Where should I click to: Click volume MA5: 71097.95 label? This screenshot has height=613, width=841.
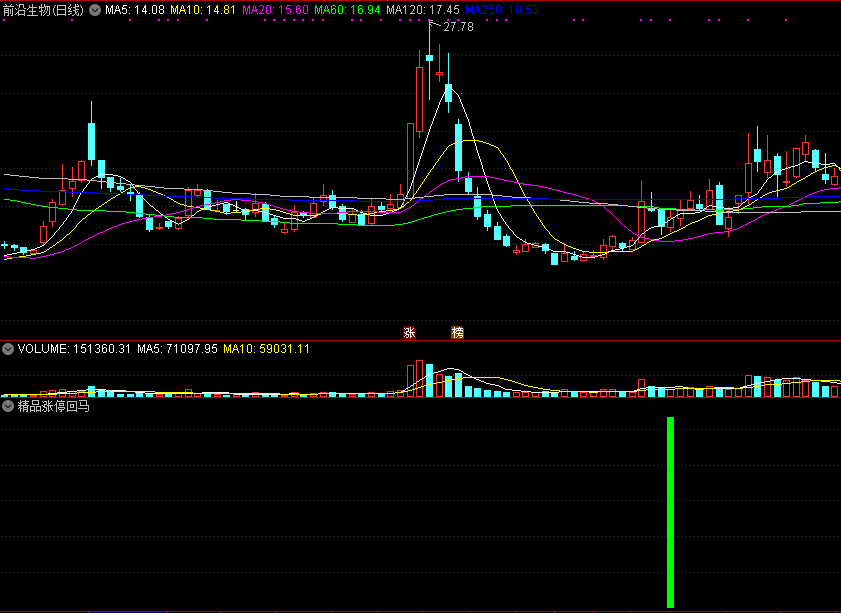(177, 349)
